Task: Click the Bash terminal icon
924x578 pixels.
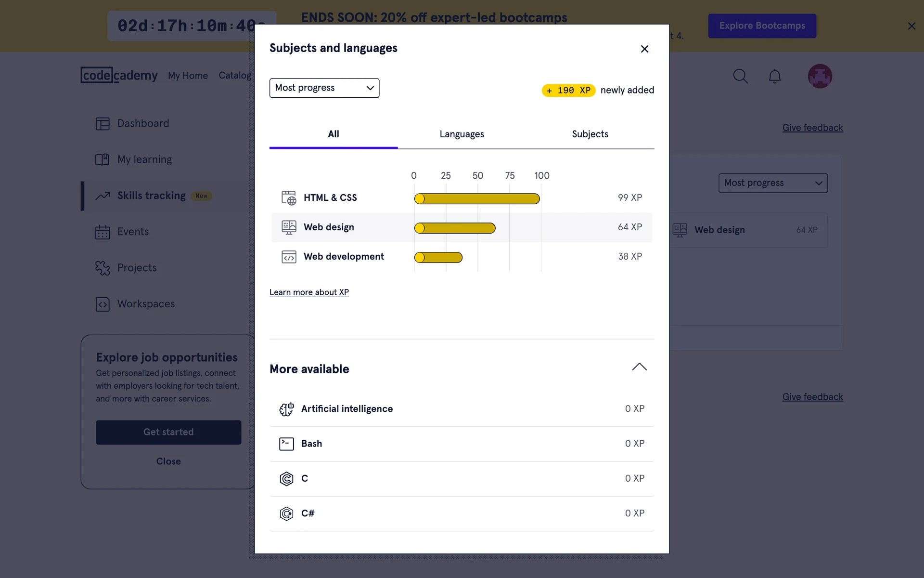Action: click(x=286, y=444)
